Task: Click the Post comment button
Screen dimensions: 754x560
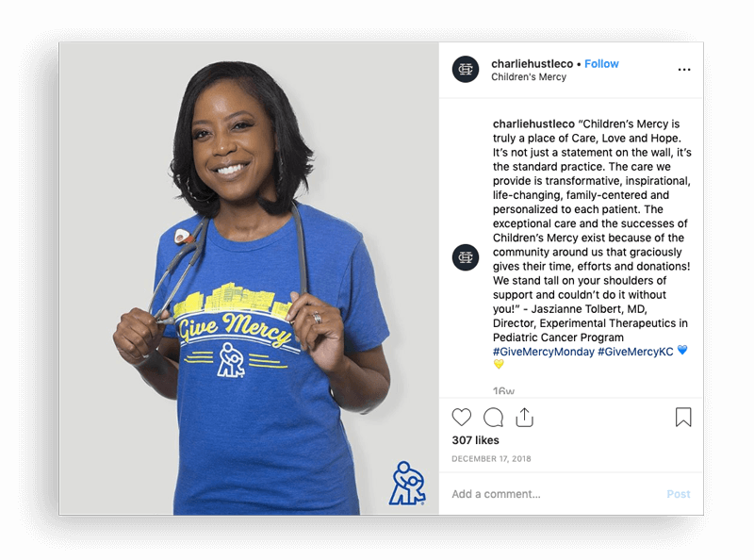Action: 679,494
